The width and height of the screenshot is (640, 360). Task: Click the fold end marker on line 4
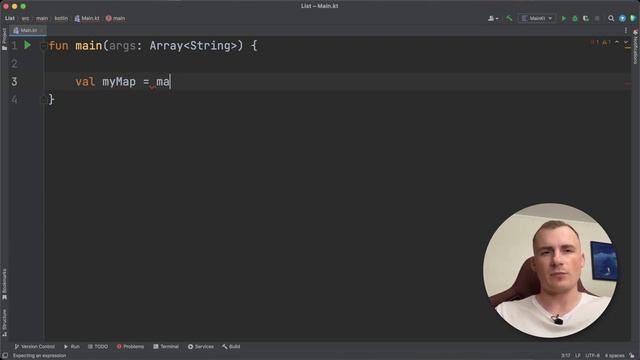tap(43, 99)
